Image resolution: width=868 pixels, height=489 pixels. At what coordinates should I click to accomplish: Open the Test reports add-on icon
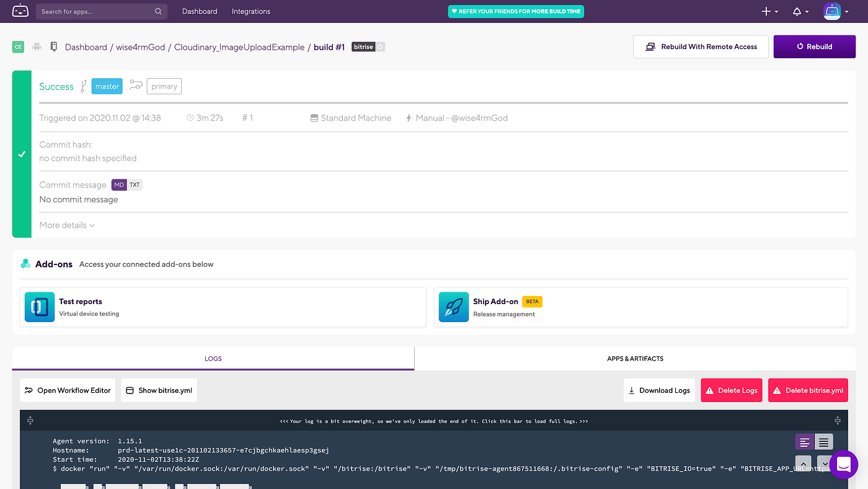click(x=39, y=307)
